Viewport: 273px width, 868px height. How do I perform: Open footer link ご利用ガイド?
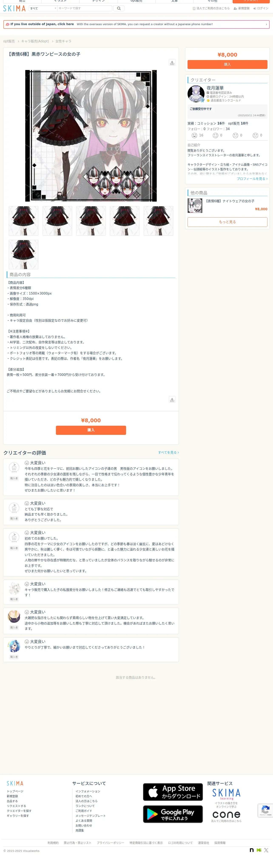pyautogui.click(x=84, y=811)
